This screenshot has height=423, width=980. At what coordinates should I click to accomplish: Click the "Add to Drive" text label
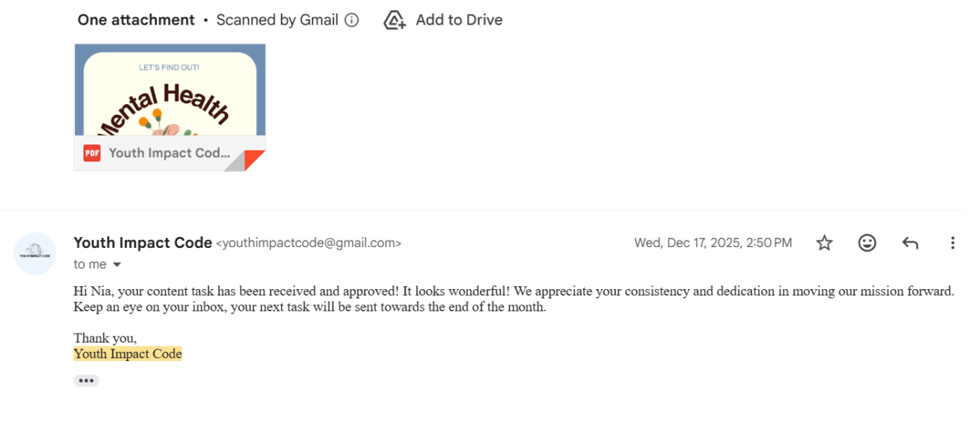point(459,20)
